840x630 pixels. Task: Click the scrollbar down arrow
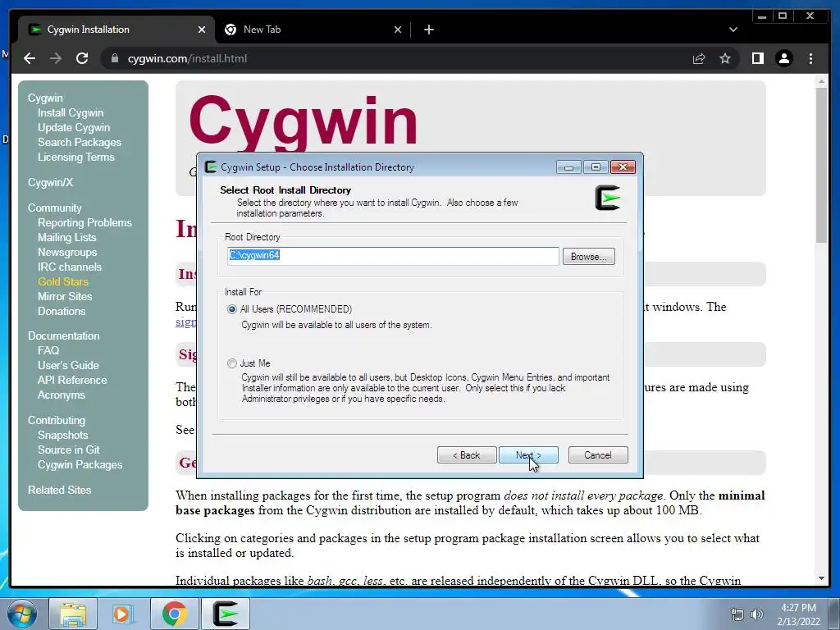(821, 578)
